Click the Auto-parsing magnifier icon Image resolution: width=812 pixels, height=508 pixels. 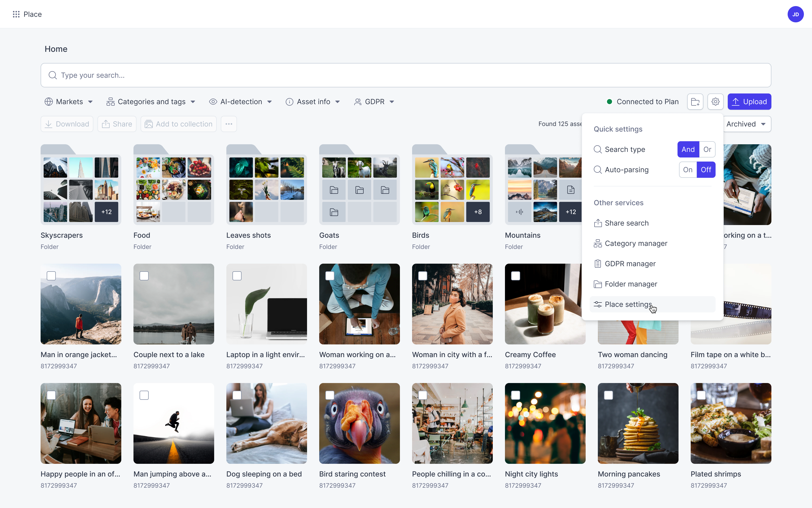coord(598,170)
